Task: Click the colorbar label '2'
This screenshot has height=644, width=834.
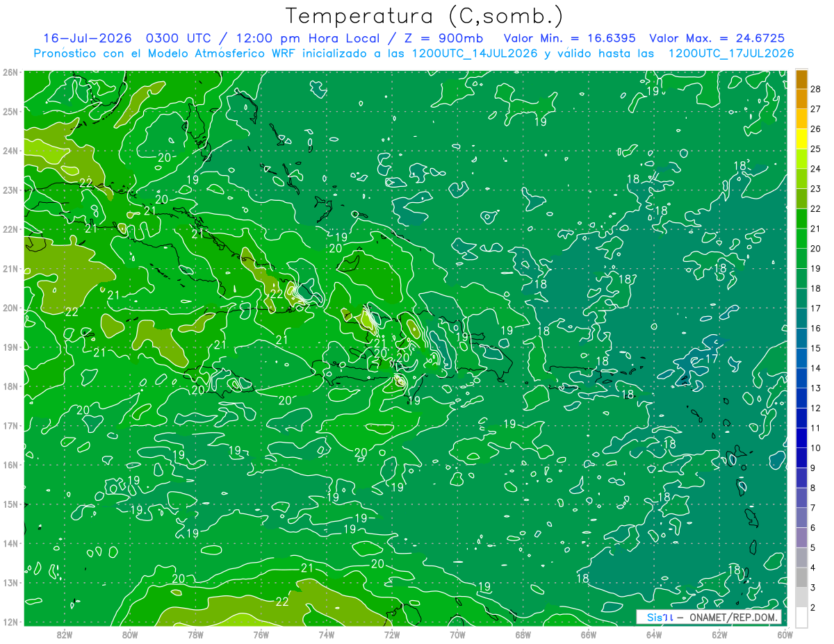Action: click(813, 608)
